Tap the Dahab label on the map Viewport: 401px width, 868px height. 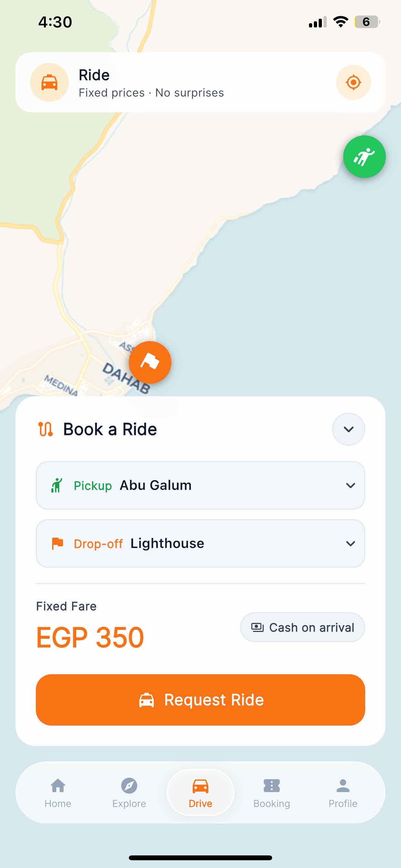[126, 378]
